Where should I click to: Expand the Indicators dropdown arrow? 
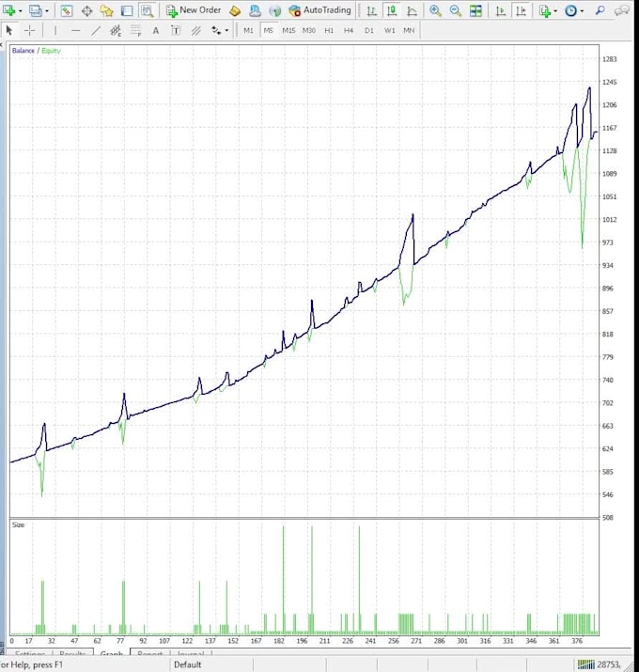pyautogui.click(x=556, y=10)
